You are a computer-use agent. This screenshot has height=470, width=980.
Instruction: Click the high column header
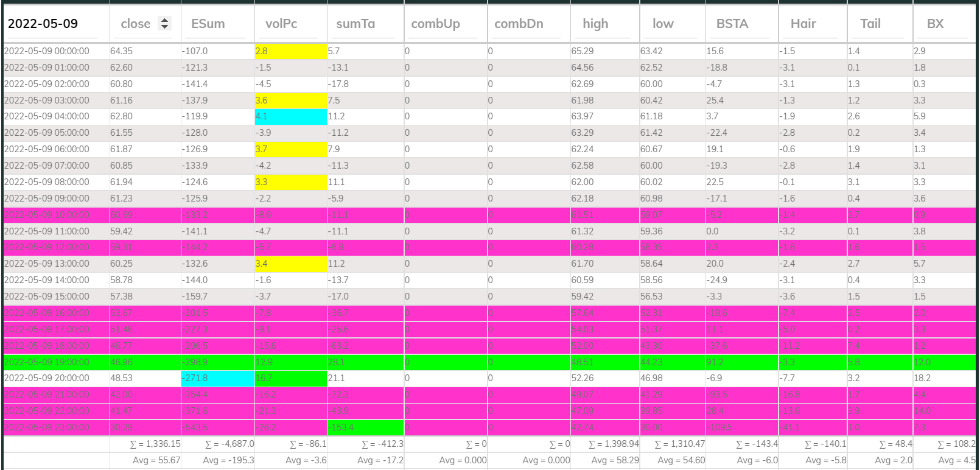(x=595, y=24)
